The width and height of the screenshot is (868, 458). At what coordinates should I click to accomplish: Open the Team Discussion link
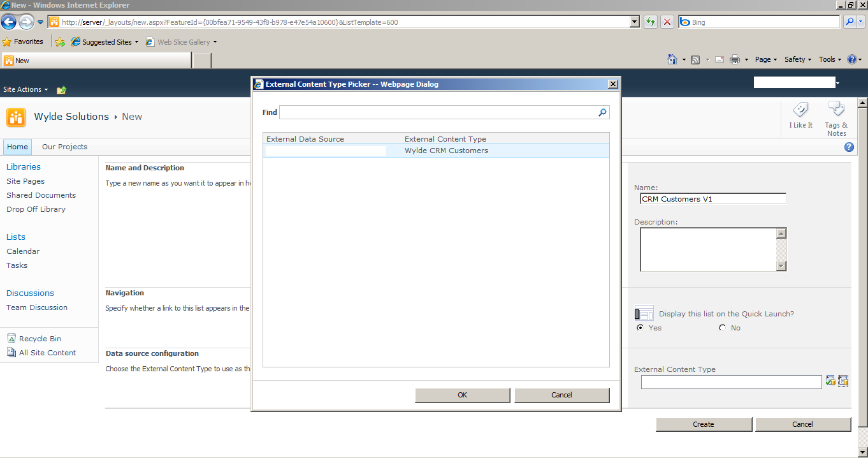click(36, 307)
